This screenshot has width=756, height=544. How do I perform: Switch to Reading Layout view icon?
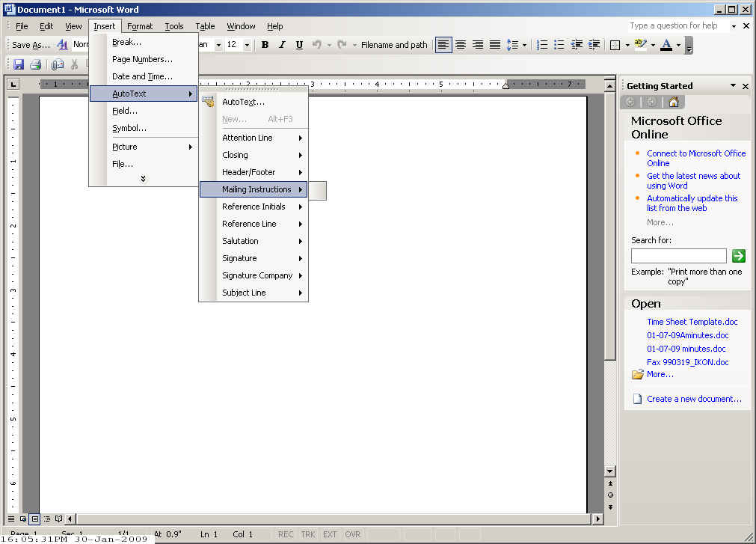(x=59, y=519)
